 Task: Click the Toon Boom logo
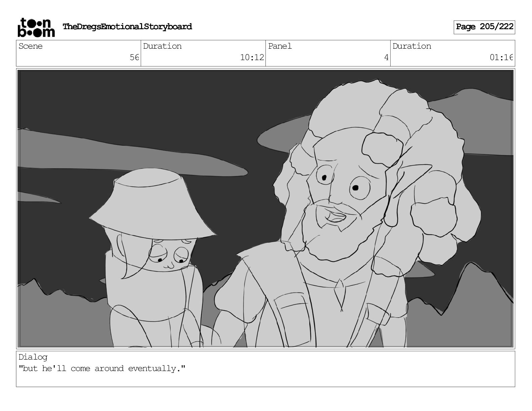coord(36,27)
